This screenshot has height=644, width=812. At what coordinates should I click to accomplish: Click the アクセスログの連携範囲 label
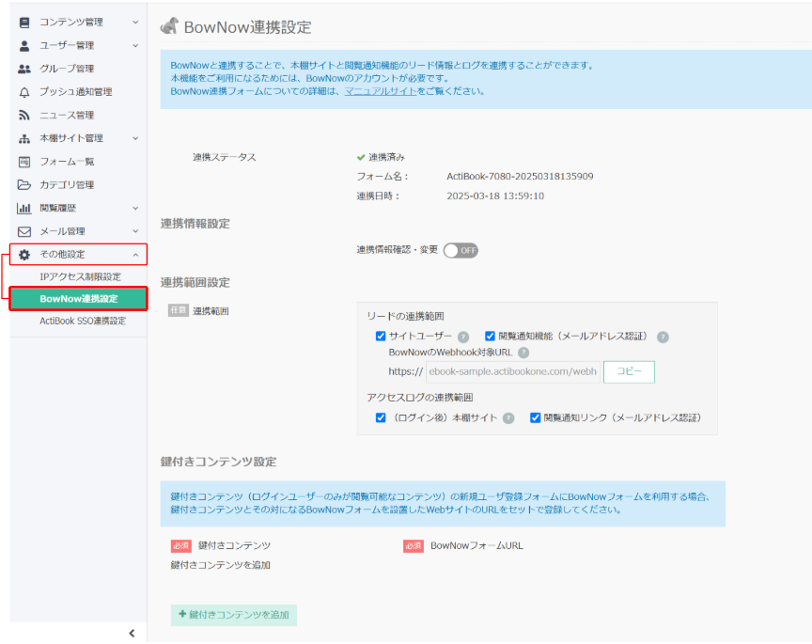[x=420, y=398]
